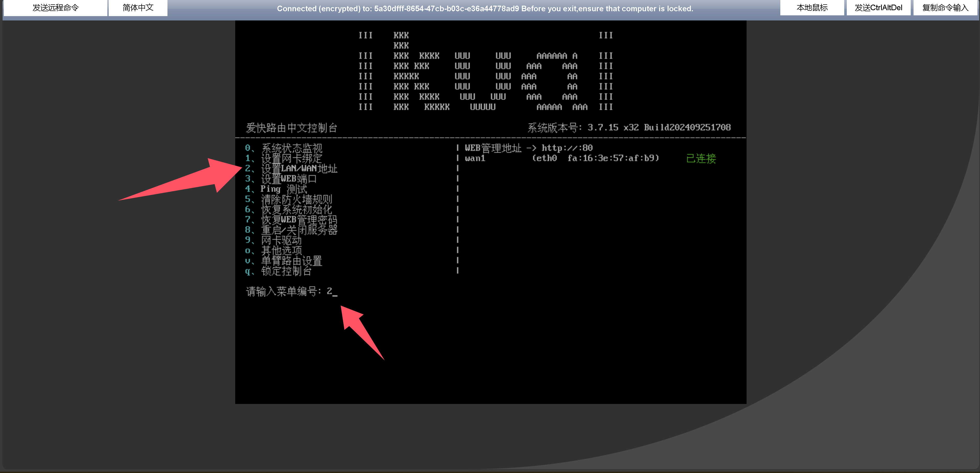The width and height of the screenshot is (980, 473).
Task: Click the WEB管理地址 http://:80 text
Action: tap(529, 148)
